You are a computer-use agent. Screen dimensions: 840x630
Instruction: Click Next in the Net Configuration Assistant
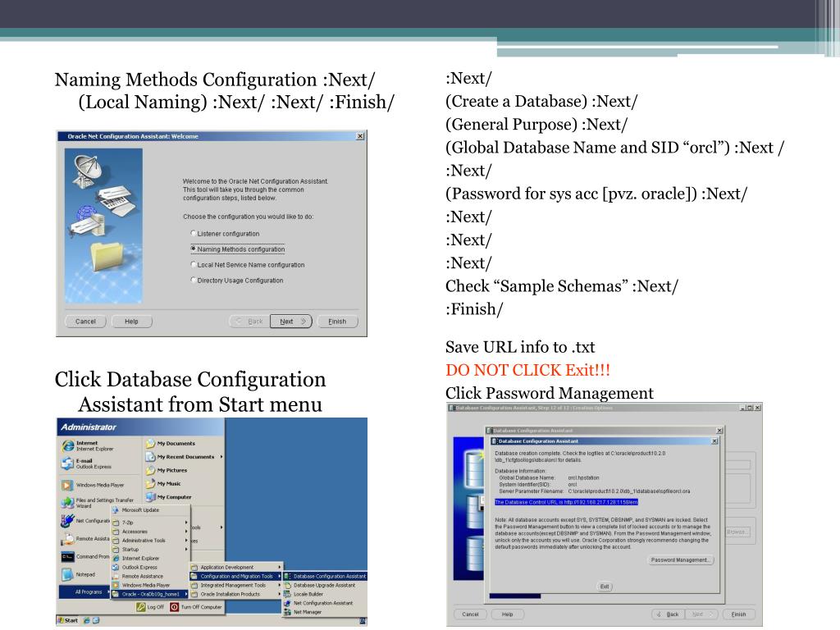[x=291, y=322]
